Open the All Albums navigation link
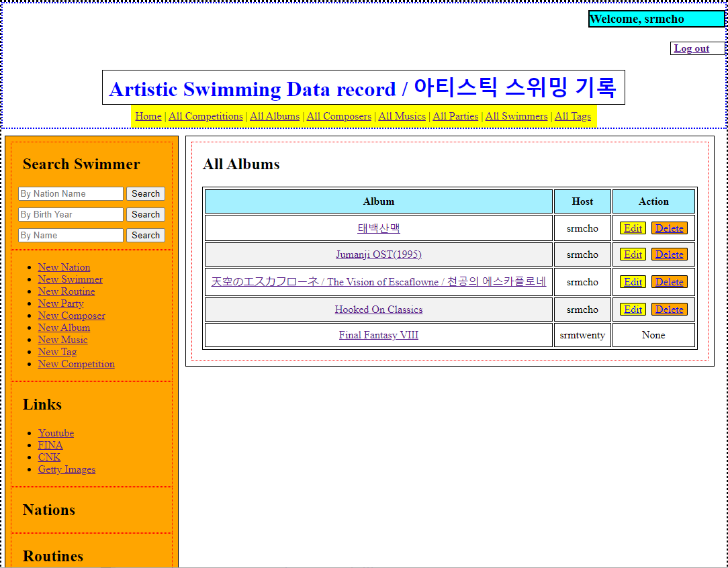 tap(274, 116)
